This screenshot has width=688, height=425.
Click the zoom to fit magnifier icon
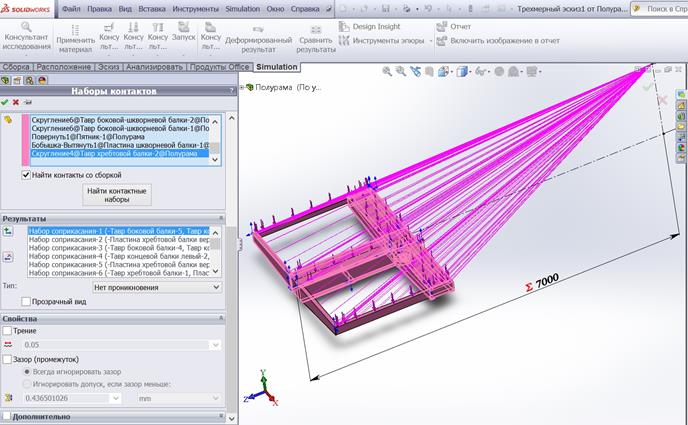pyautogui.click(x=385, y=72)
